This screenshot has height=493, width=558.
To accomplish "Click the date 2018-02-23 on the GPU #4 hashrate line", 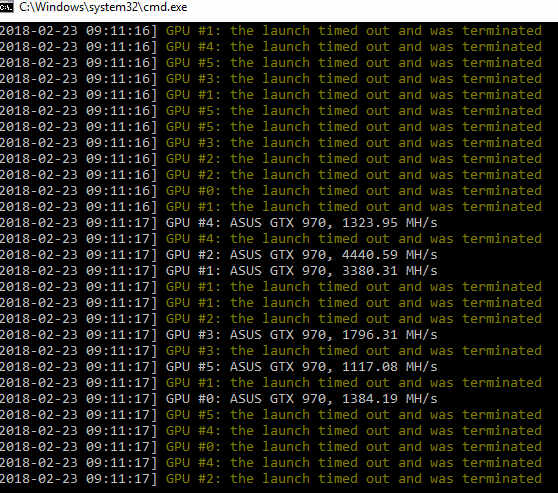I will (x=38, y=223).
